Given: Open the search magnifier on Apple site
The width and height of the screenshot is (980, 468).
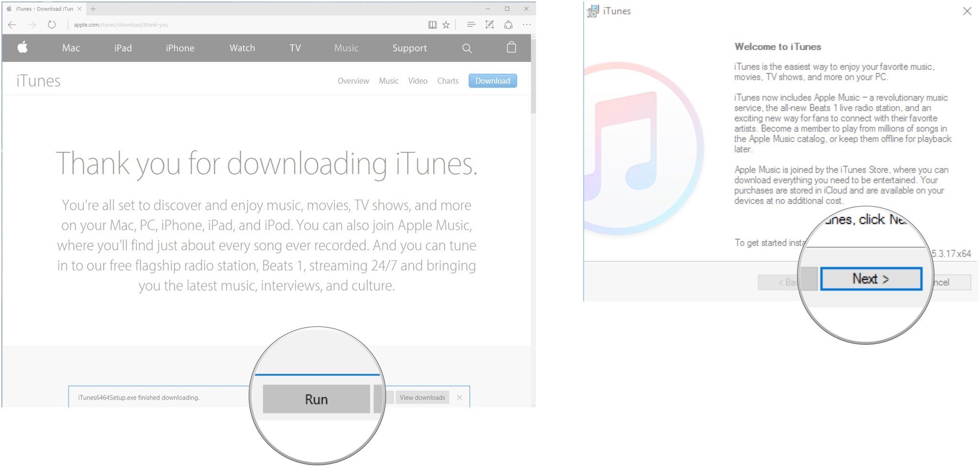Looking at the screenshot, I should coord(467,48).
